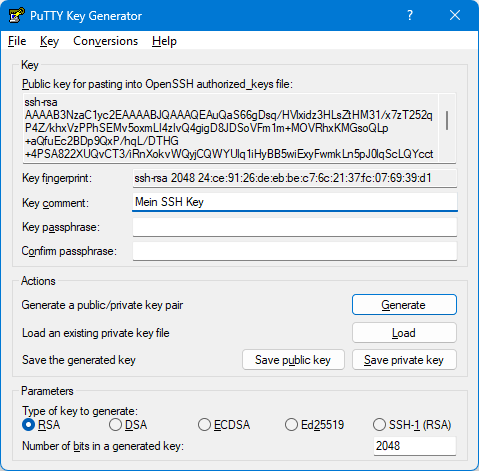Click the 'Key passphrase:' label
The height and width of the screenshot is (471, 479).
click(61, 227)
